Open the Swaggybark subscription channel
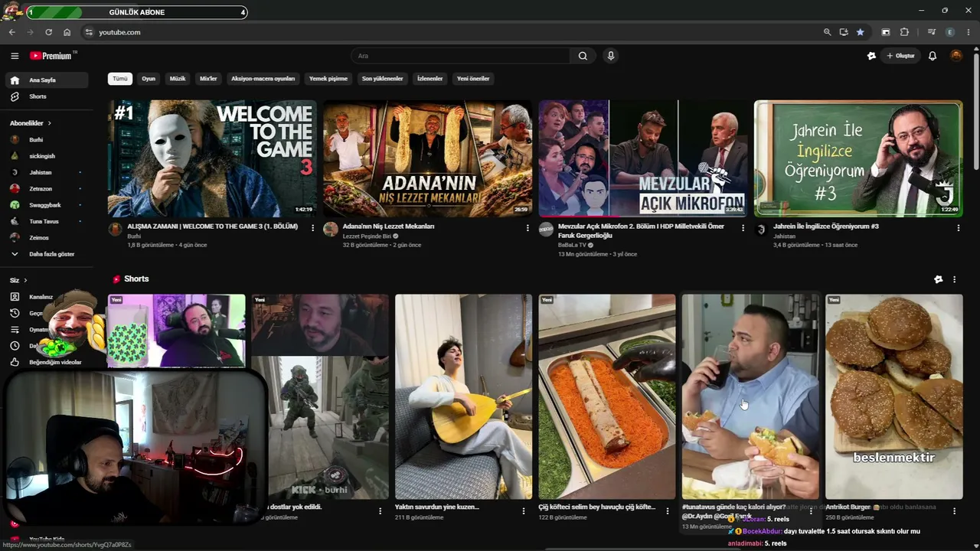The image size is (980, 551). [46, 205]
